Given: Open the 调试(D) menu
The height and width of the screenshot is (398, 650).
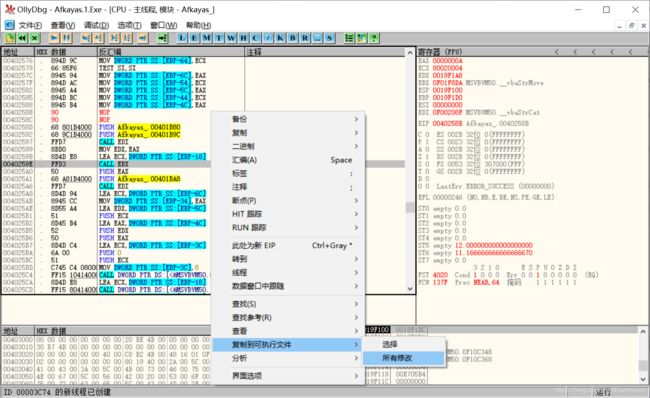Looking at the screenshot, I should [x=96, y=25].
